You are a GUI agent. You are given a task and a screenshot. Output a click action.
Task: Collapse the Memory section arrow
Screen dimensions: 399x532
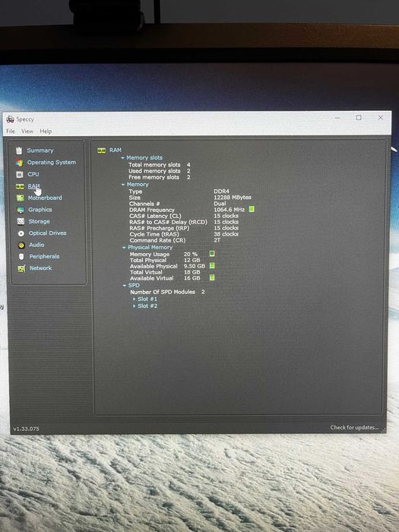point(123,185)
